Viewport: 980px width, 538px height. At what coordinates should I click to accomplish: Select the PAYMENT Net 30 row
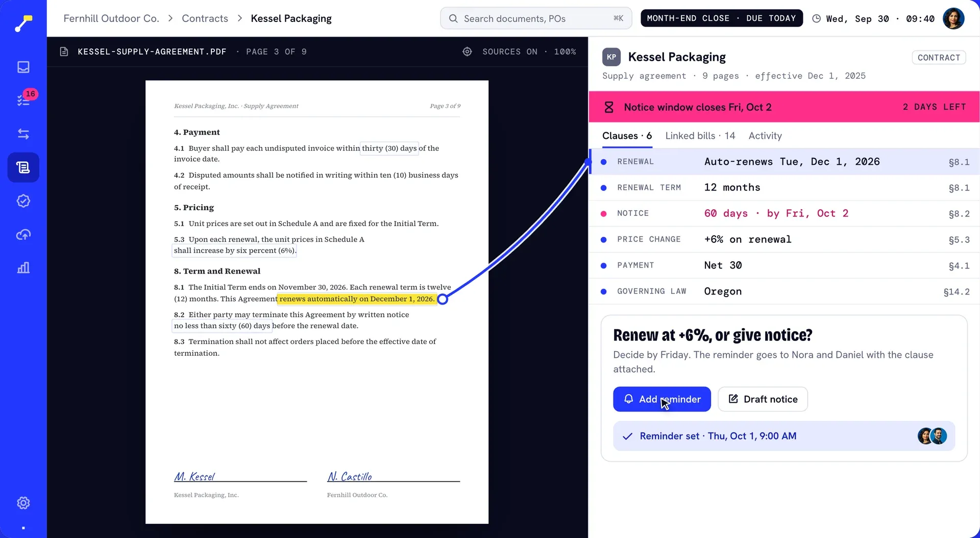(785, 265)
